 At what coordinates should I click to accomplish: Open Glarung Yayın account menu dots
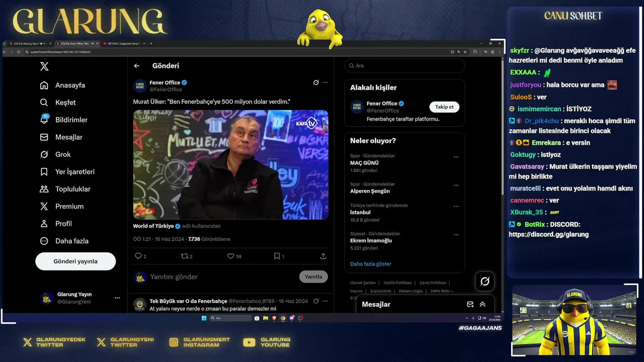pos(117,298)
